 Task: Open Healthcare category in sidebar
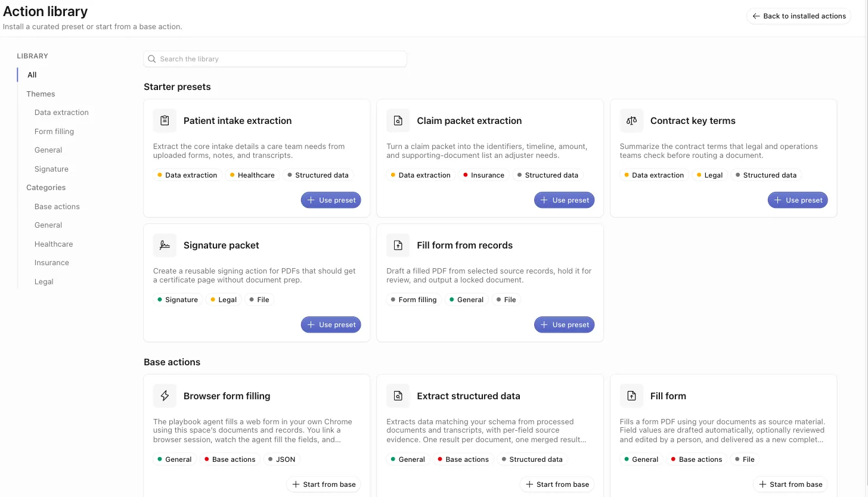coord(54,244)
